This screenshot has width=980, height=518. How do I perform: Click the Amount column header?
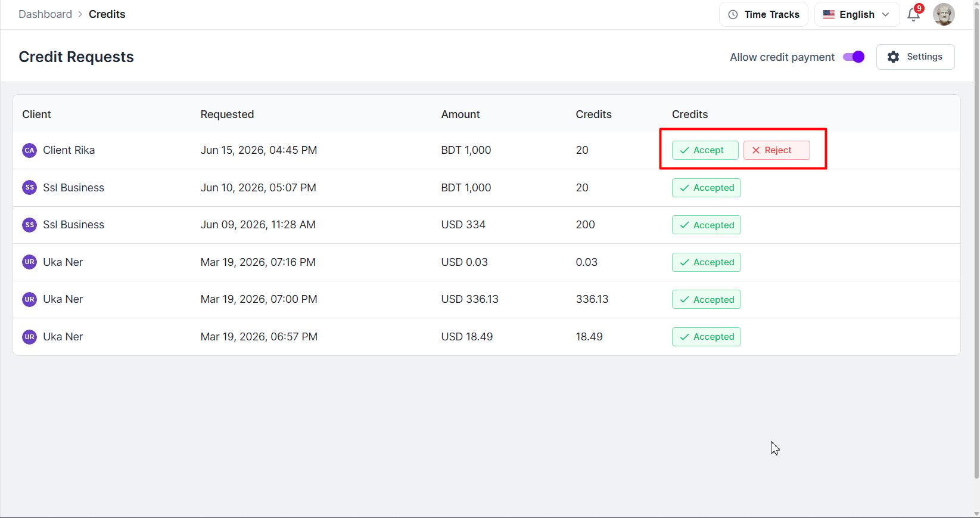click(x=461, y=114)
